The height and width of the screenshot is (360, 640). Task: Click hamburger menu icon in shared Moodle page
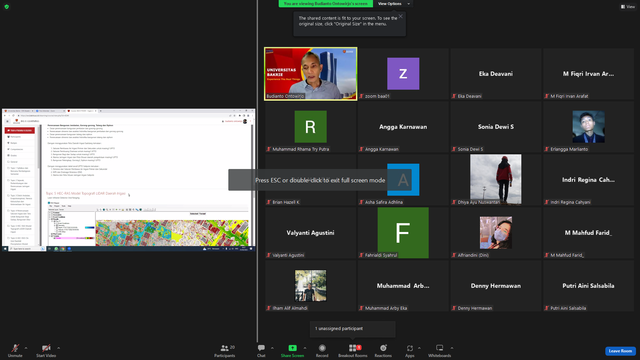tap(7, 121)
